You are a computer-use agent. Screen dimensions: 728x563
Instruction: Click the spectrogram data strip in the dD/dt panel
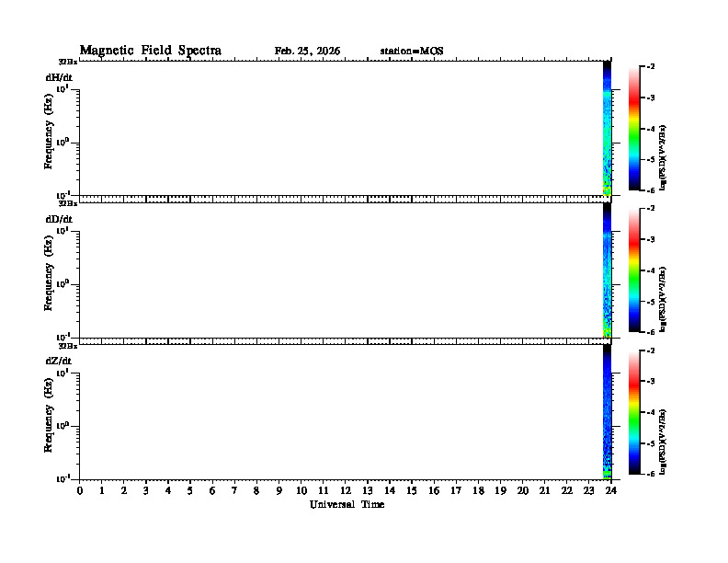coord(607,270)
